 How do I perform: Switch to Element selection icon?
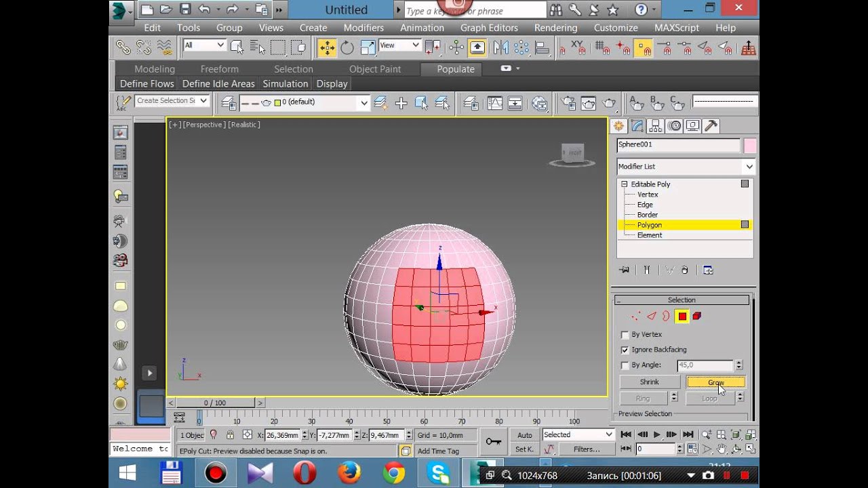click(697, 316)
